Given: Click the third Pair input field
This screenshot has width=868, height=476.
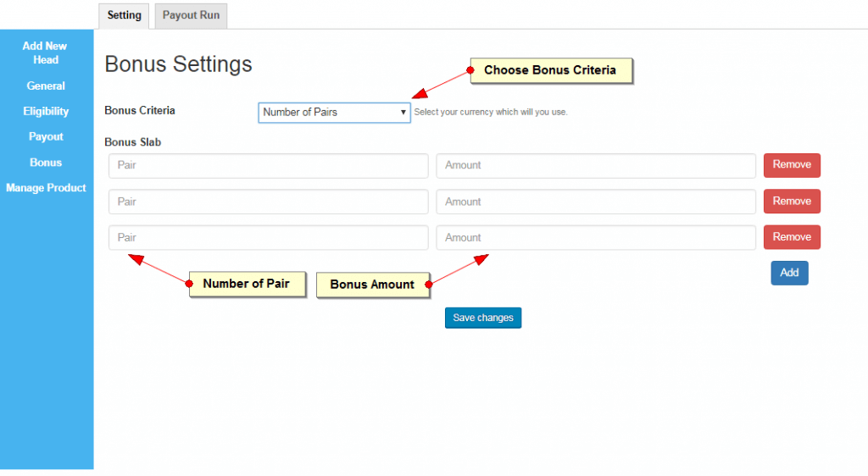Looking at the screenshot, I should pos(268,237).
